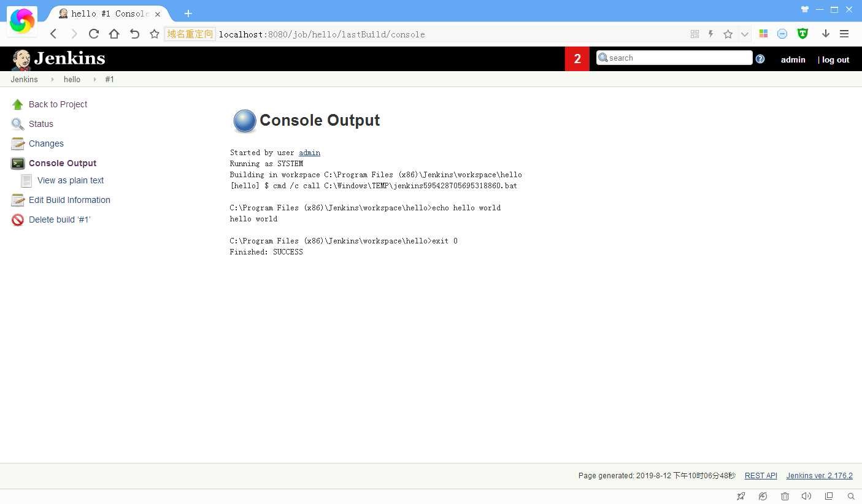Click log out link

click(x=836, y=59)
